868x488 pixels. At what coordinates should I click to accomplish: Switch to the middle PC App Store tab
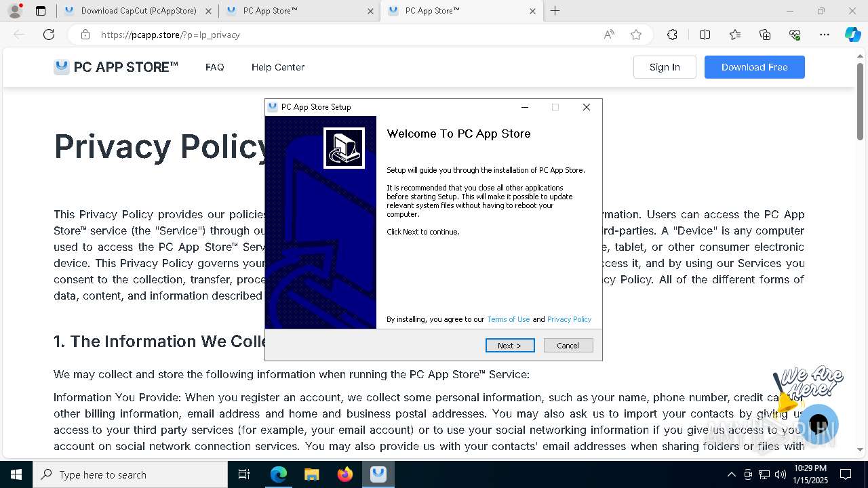pos(298,11)
